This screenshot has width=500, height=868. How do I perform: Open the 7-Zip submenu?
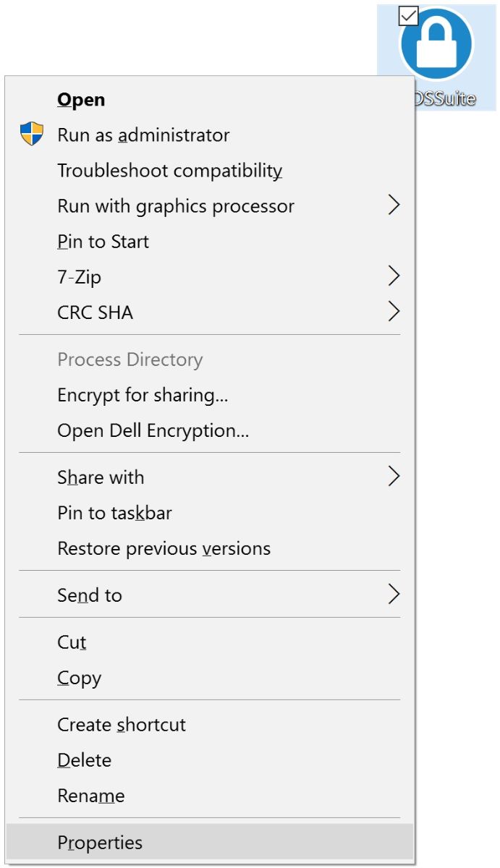coord(395,276)
